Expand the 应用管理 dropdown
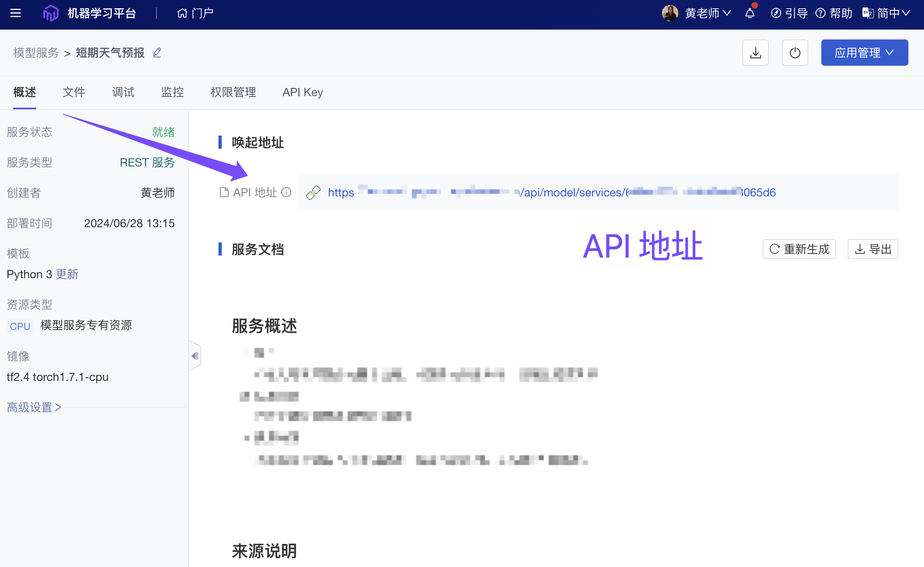Image resolution: width=924 pixels, height=567 pixels. (864, 53)
